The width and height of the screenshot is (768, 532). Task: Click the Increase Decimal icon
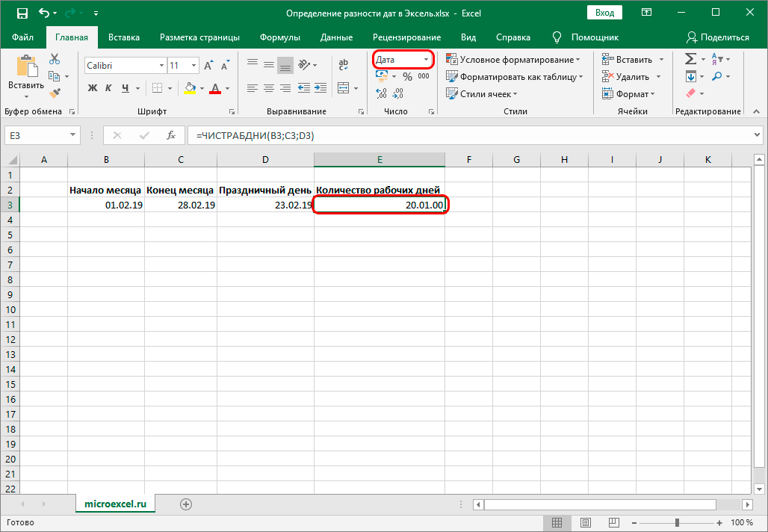pyautogui.click(x=381, y=93)
